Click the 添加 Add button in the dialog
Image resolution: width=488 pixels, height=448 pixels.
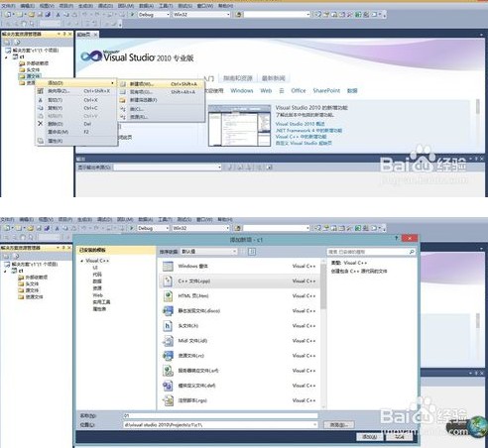[x=369, y=437]
